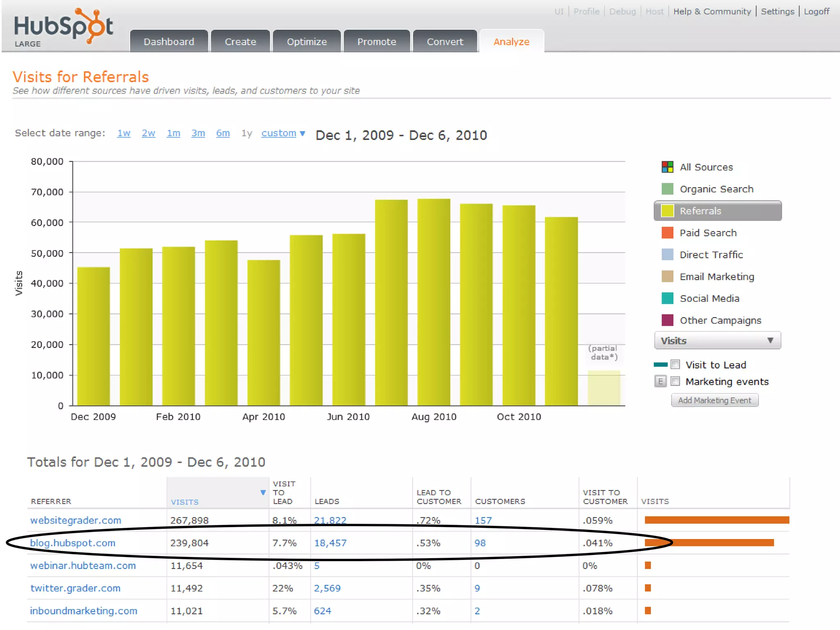Expand the custom date range dropdown
Image resolution: width=840 pixels, height=630 pixels.
tap(283, 133)
